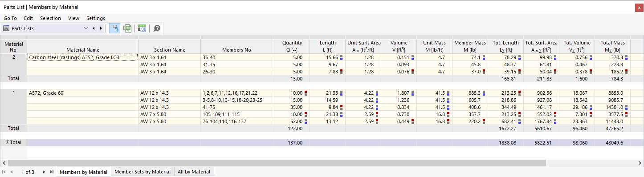644x177 pixels.
Task: Click the help speech-bubble icon
Action: [x=157, y=28]
